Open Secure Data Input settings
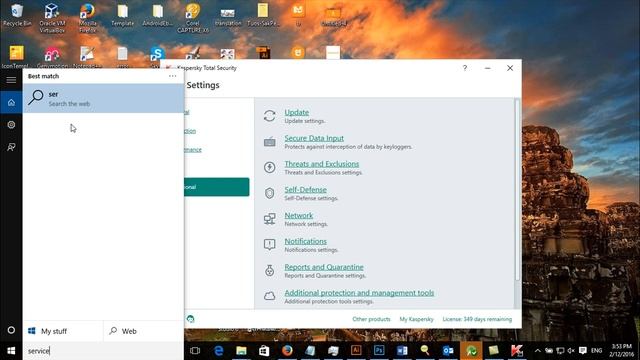The width and height of the screenshot is (640, 360). click(x=314, y=138)
